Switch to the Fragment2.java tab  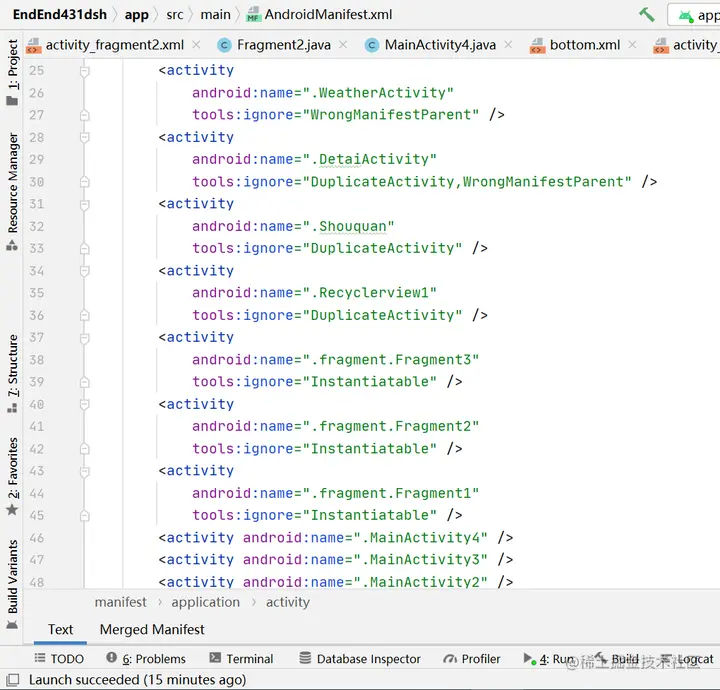(283, 45)
